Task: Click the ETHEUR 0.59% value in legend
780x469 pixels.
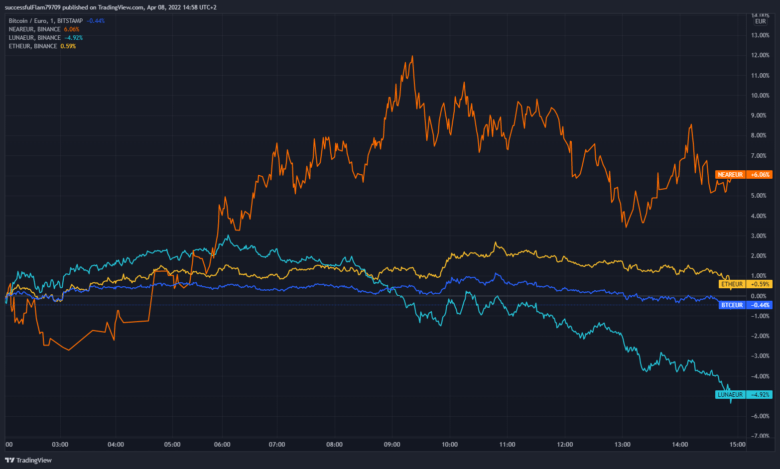Action: [x=68, y=46]
